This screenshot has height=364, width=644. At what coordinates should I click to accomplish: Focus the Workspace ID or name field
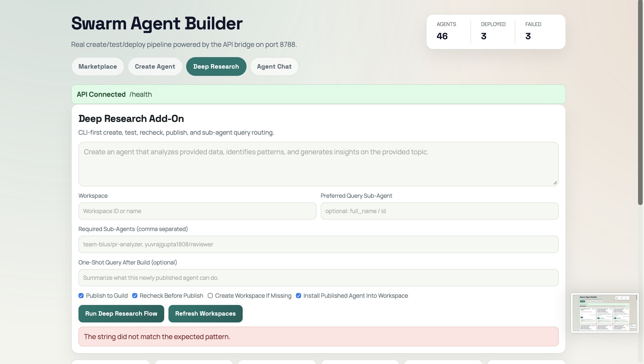click(x=197, y=211)
